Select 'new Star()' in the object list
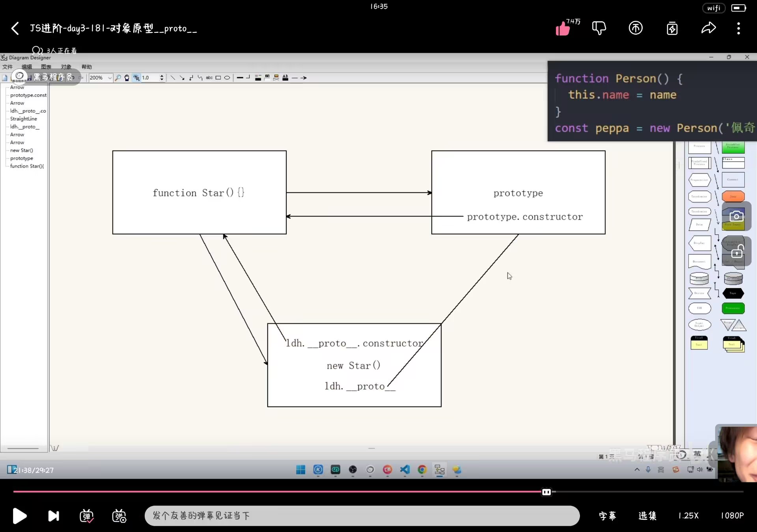Screen dimensions: 757x532 (22, 150)
